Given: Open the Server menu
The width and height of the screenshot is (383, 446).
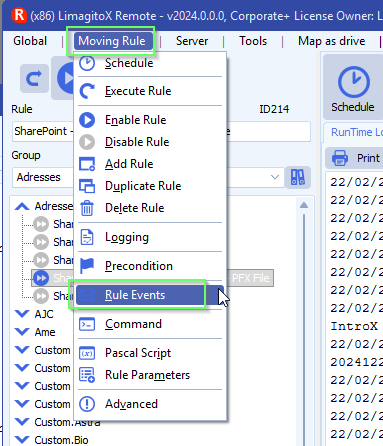Looking at the screenshot, I should [192, 41].
